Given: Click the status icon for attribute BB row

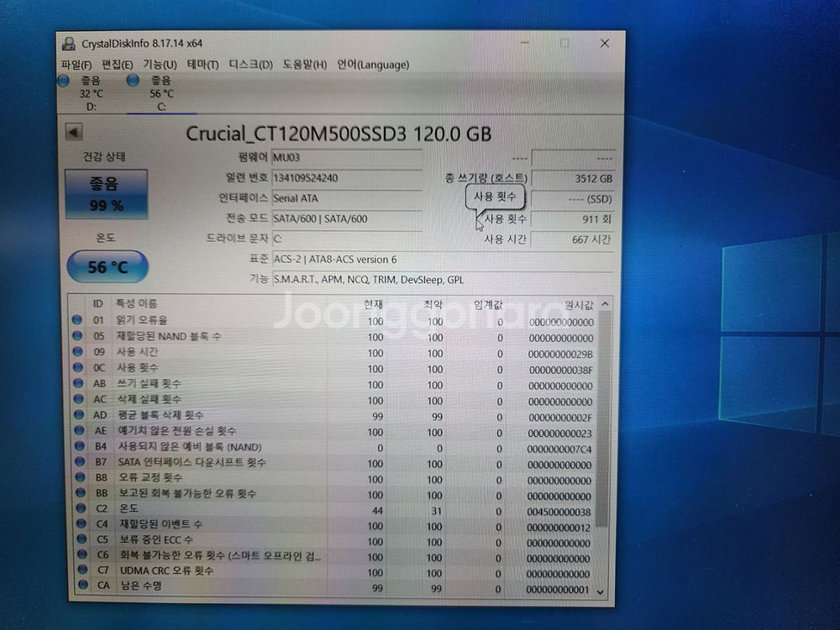Looking at the screenshot, I should point(81,492).
